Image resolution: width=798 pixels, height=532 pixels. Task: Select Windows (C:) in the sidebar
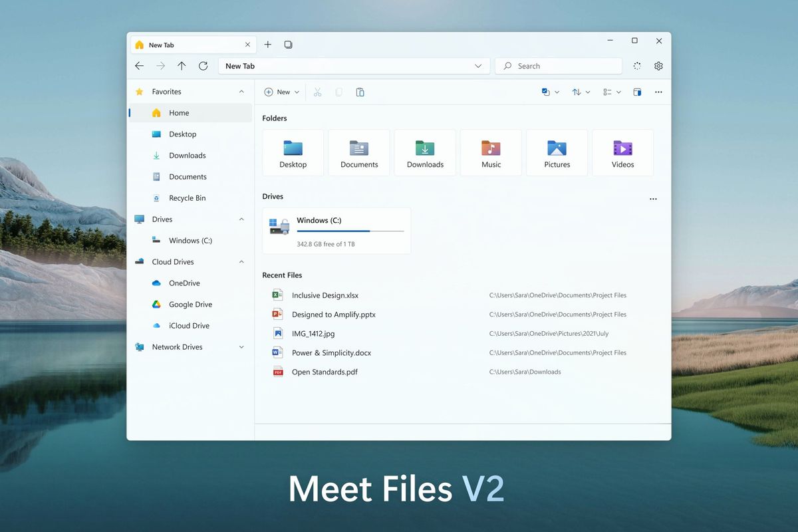(x=191, y=241)
